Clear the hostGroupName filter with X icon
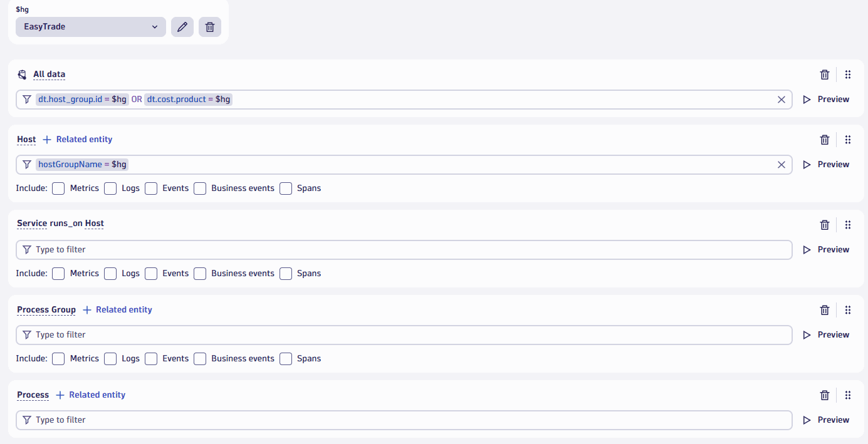The width and height of the screenshot is (868, 444). [782, 165]
